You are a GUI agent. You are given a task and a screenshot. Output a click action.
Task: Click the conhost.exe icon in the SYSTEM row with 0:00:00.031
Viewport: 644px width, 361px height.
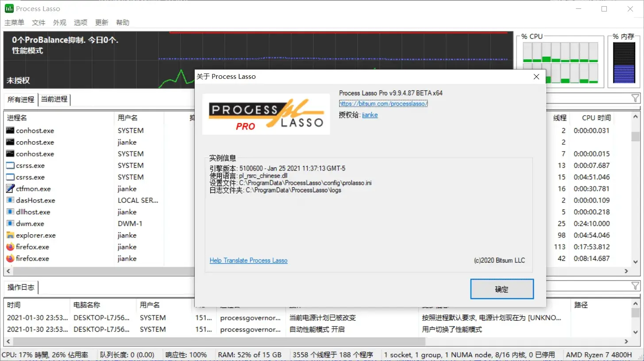click(10, 131)
